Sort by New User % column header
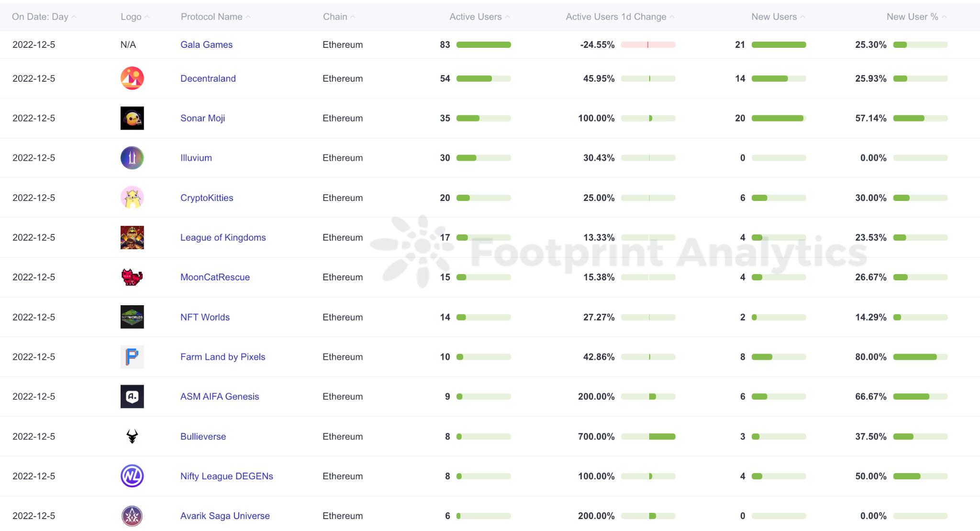Viewport: 980px width, 531px height. click(916, 17)
